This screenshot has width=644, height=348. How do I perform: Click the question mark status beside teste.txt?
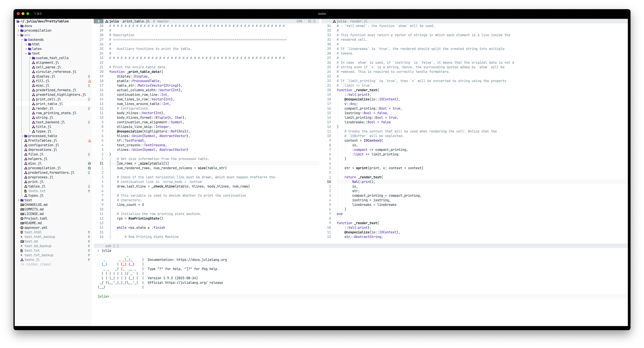tap(89, 191)
